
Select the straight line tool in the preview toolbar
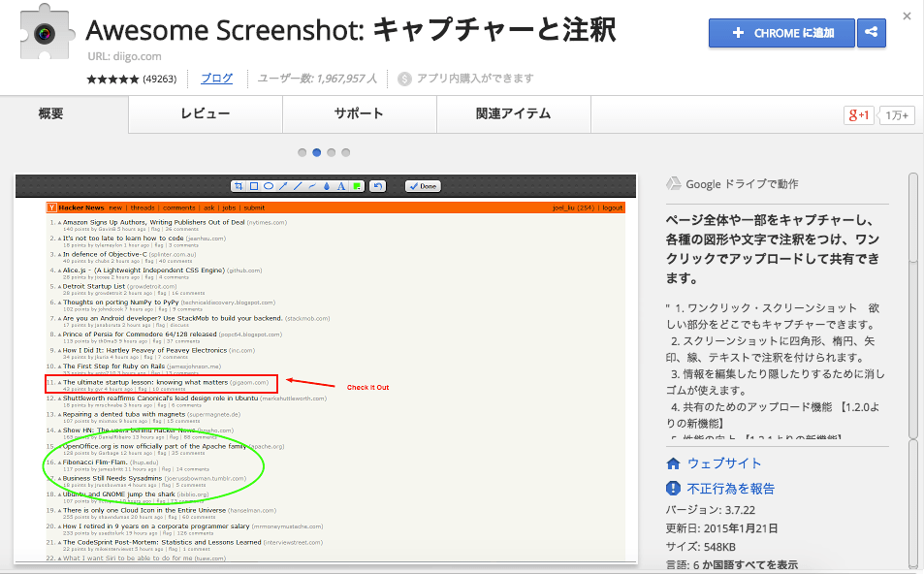tap(298, 186)
